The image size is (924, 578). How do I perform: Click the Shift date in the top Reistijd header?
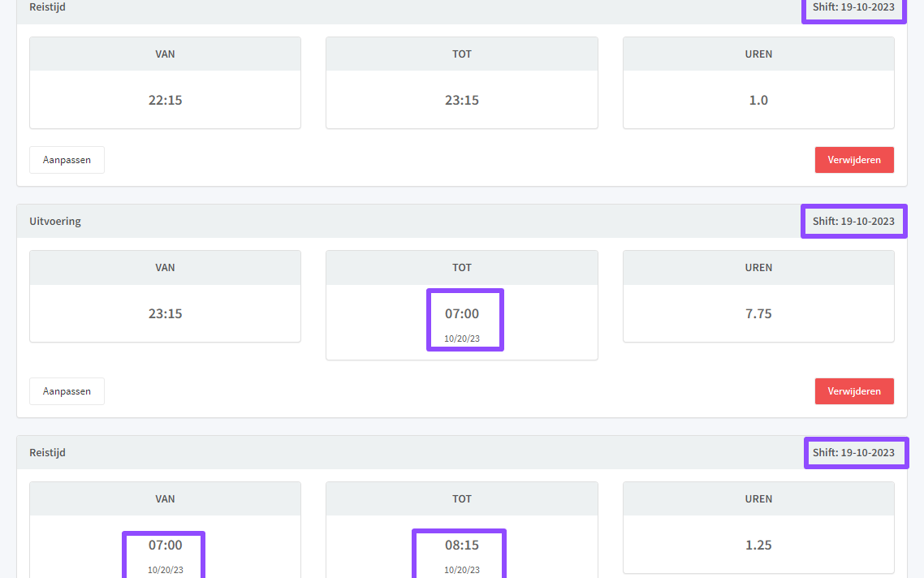853,7
